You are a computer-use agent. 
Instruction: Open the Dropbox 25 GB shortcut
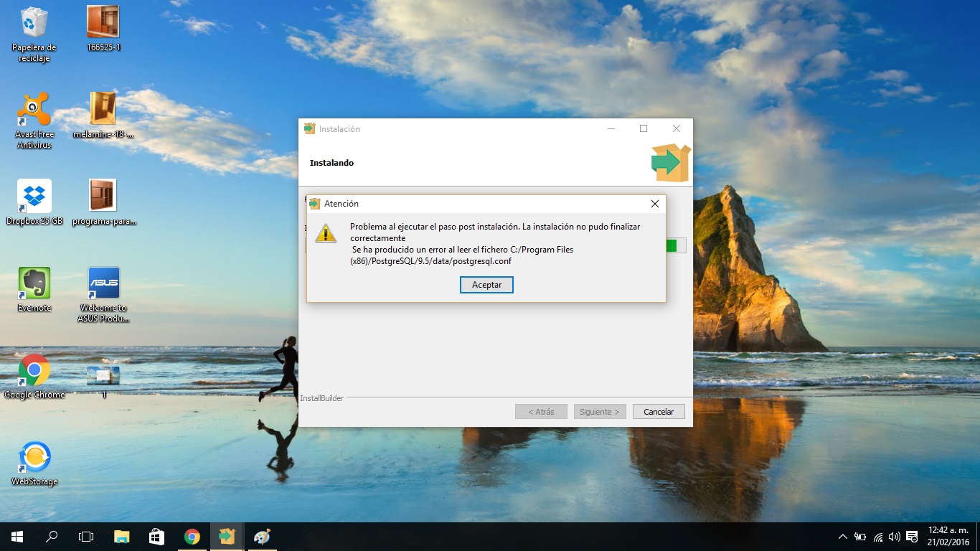click(x=34, y=196)
